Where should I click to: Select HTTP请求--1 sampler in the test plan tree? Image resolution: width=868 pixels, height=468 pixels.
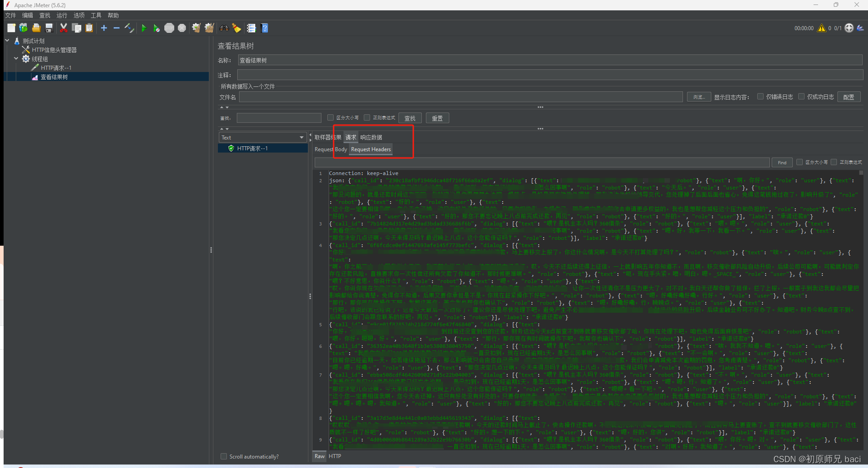[x=56, y=68]
